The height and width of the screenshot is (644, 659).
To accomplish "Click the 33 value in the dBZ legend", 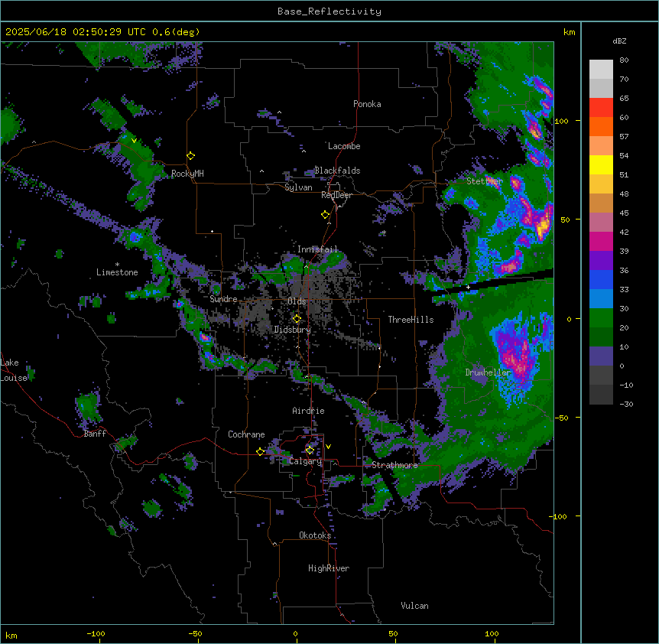I will [624, 290].
